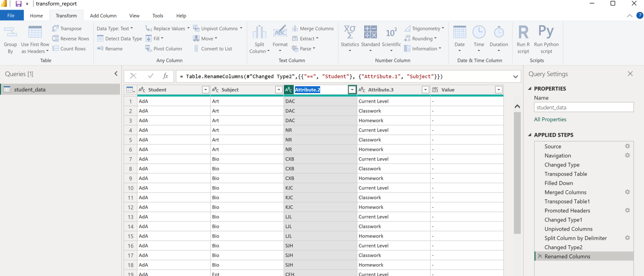Collapse the Queries pane

point(116,74)
